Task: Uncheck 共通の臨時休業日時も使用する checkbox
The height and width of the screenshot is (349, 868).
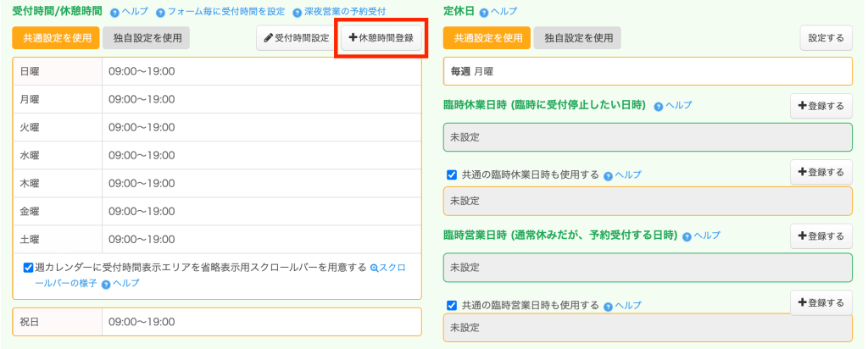Action: pyautogui.click(x=452, y=175)
